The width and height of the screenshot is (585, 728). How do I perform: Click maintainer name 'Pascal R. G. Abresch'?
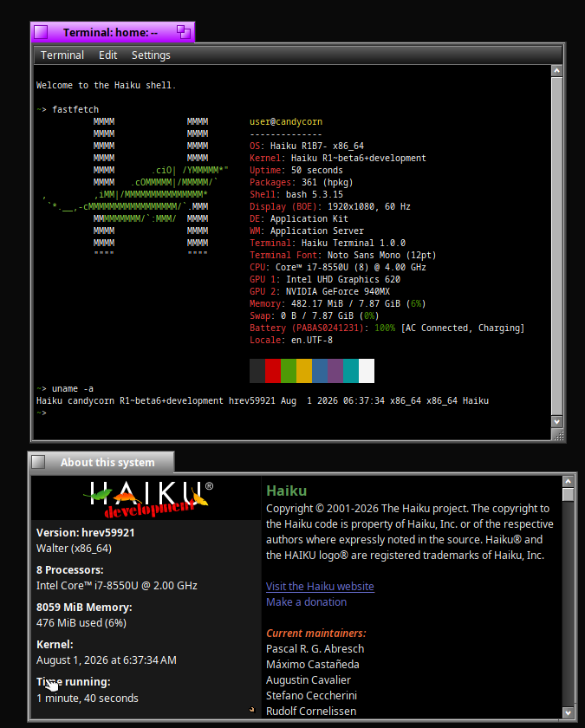pyautogui.click(x=315, y=649)
